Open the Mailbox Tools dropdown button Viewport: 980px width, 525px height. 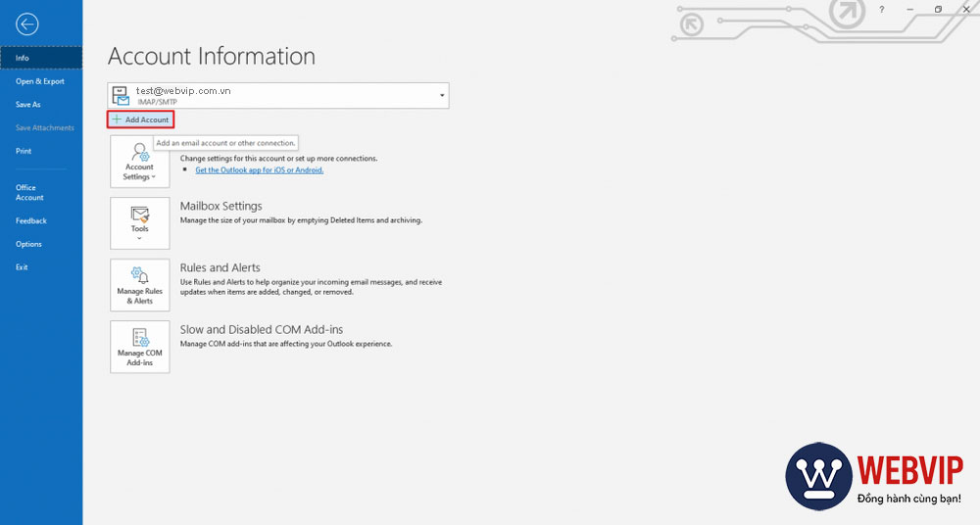(x=140, y=223)
